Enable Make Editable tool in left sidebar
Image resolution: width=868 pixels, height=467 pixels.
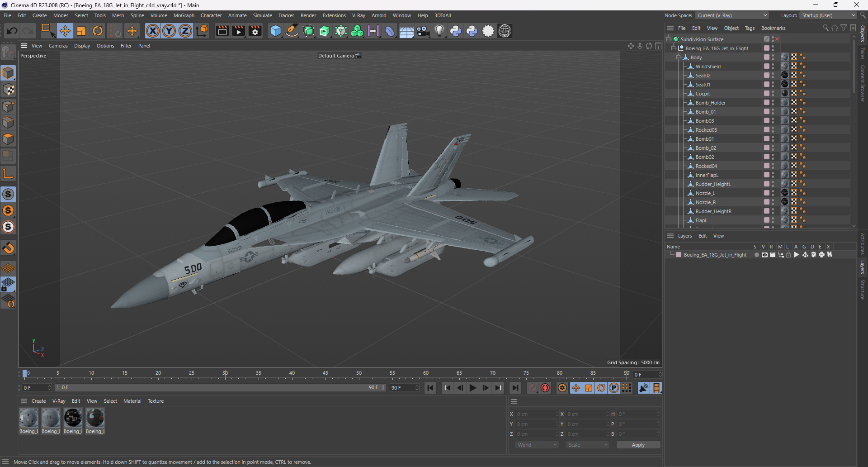point(8,52)
